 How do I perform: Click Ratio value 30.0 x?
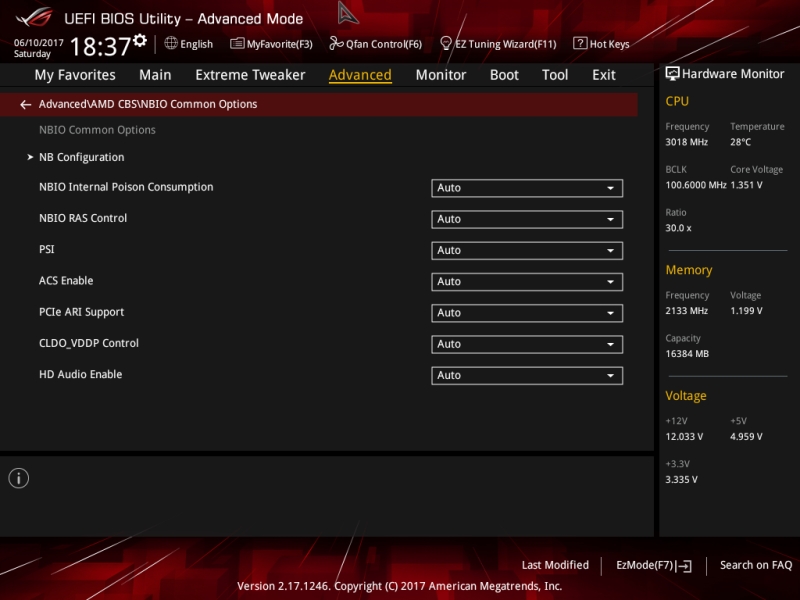coord(678,228)
